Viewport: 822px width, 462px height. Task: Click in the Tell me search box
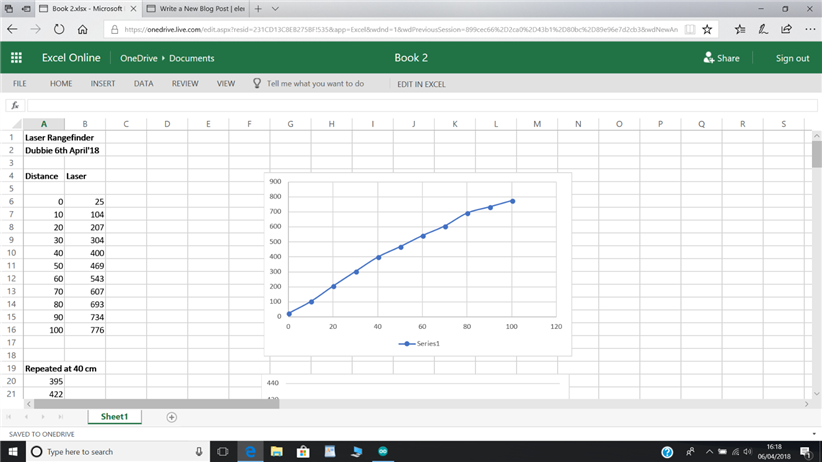click(315, 83)
